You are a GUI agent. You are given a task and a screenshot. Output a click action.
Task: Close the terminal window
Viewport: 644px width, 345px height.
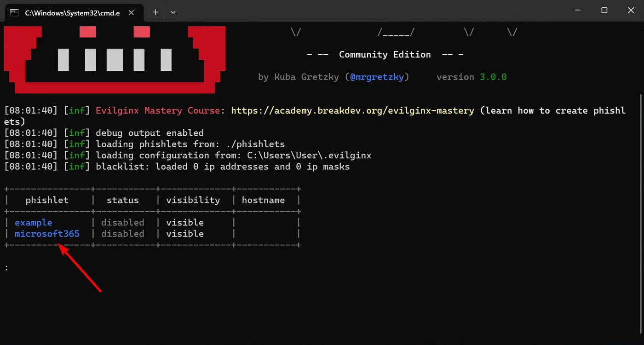tap(631, 10)
